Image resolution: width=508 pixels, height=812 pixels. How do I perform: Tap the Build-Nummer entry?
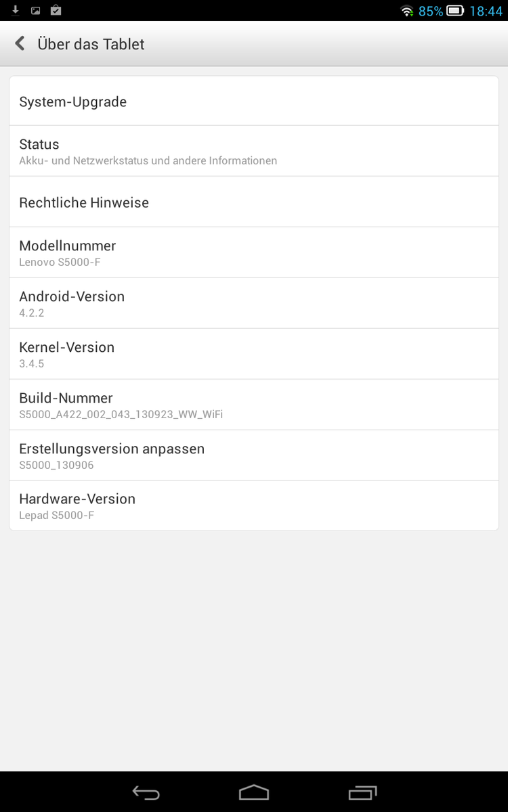pyautogui.click(x=254, y=405)
